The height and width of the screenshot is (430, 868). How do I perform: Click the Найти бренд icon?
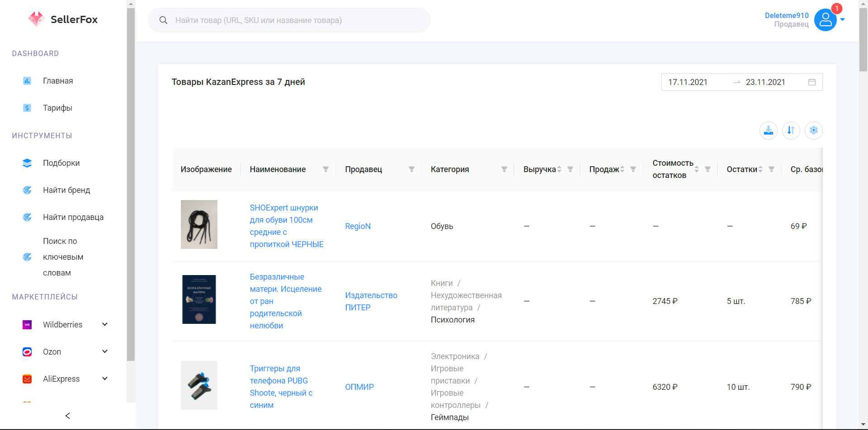tap(27, 190)
